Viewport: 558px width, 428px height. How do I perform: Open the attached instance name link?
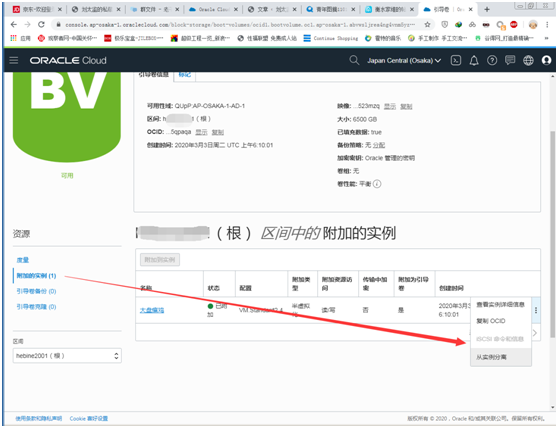coord(152,310)
